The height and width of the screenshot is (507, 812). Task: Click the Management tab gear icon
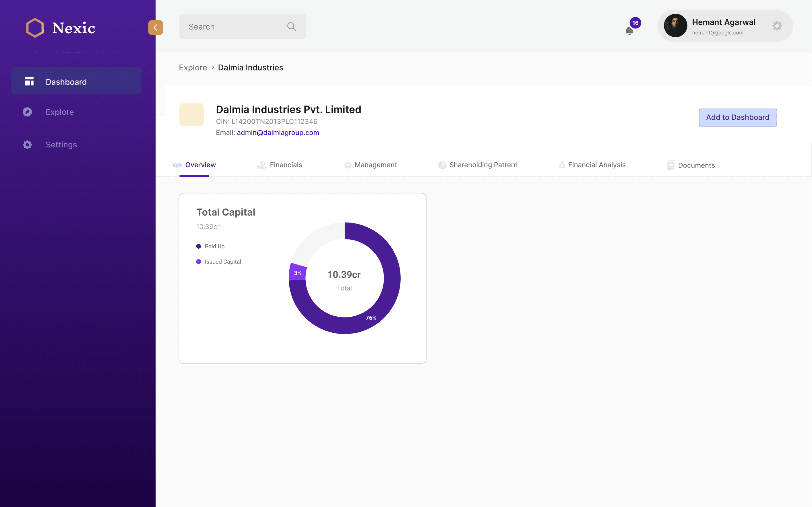click(348, 165)
